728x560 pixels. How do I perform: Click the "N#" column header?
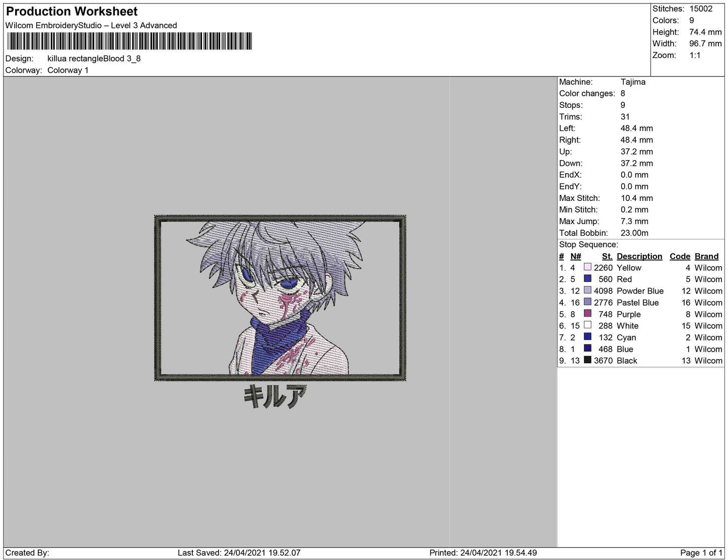pos(575,256)
